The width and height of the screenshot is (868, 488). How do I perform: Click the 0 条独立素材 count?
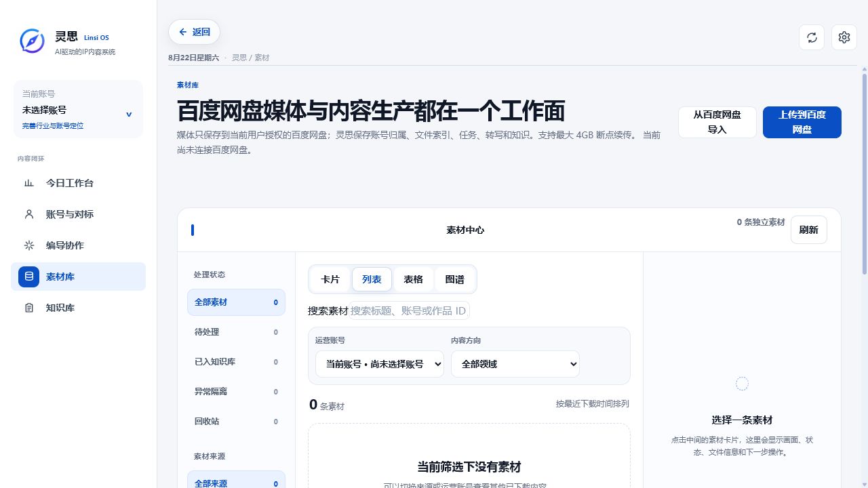[761, 222]
